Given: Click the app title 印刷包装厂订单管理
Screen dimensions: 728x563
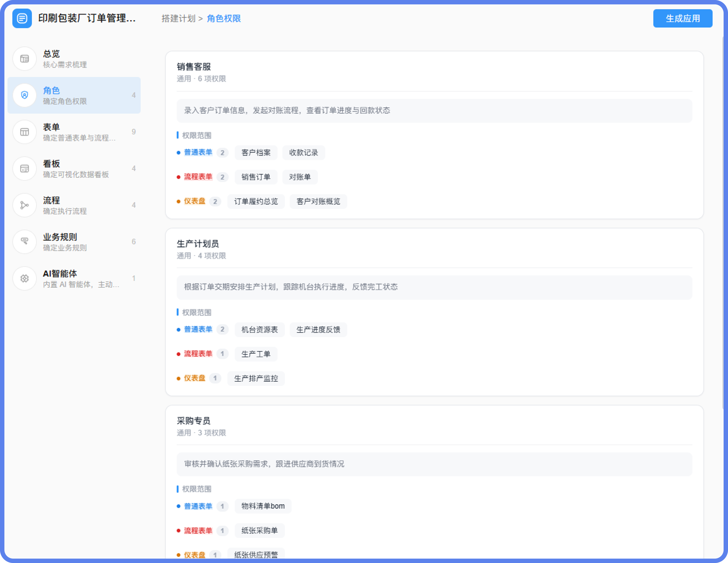Looking at the screenshot, I should point(87,18).
